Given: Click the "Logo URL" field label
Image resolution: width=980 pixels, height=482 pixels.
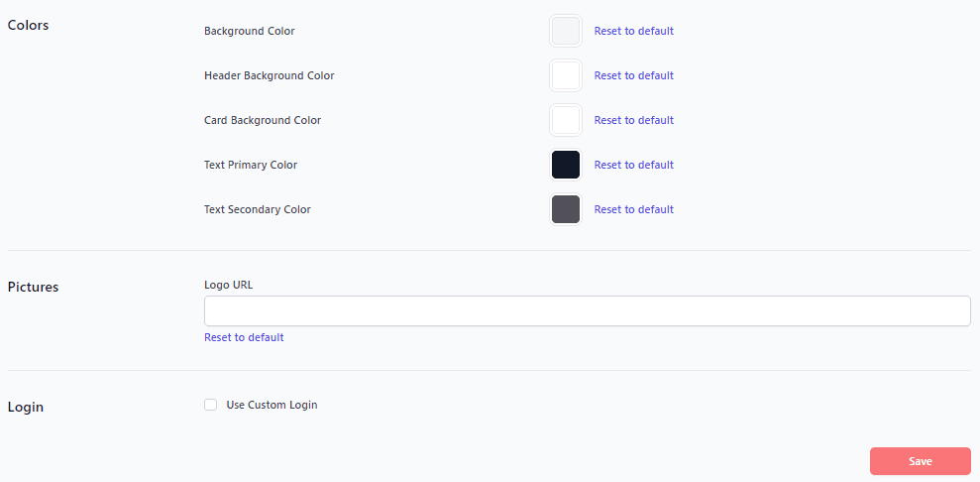Looking at the screenshot, I should point(228,285).
